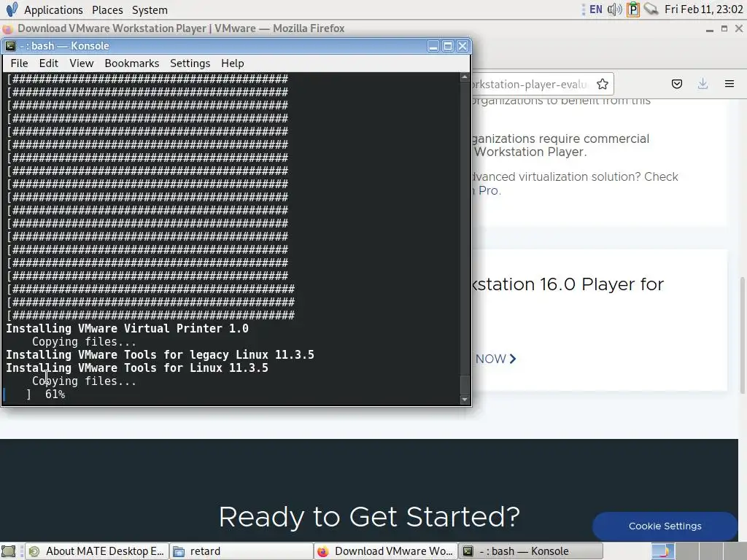This screenshot has width=747, height=560.
Task: Click the Konsole scrollbar up arrow
Action: [x=465, y=77]
